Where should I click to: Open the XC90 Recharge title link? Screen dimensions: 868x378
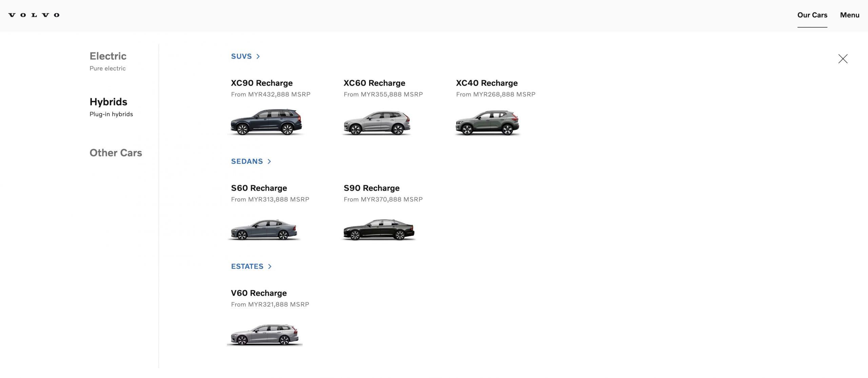coord(261,83)
